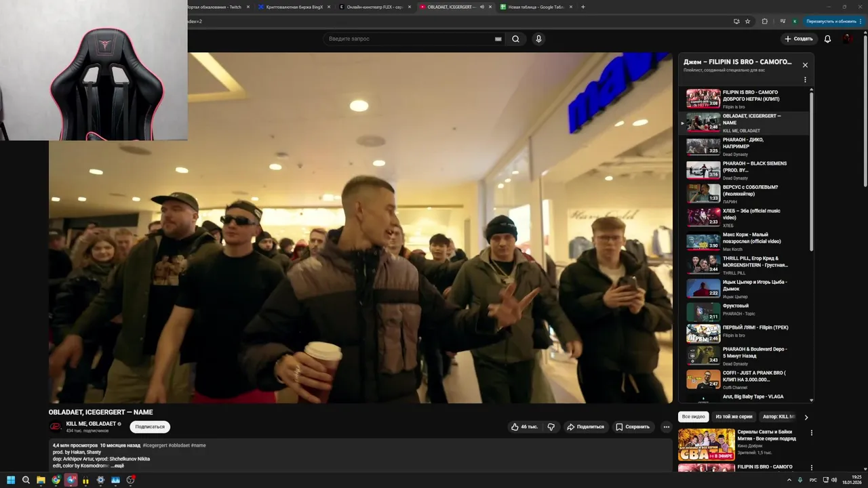
Task: Click the Сохранить save button
Action: click(633, 427)
